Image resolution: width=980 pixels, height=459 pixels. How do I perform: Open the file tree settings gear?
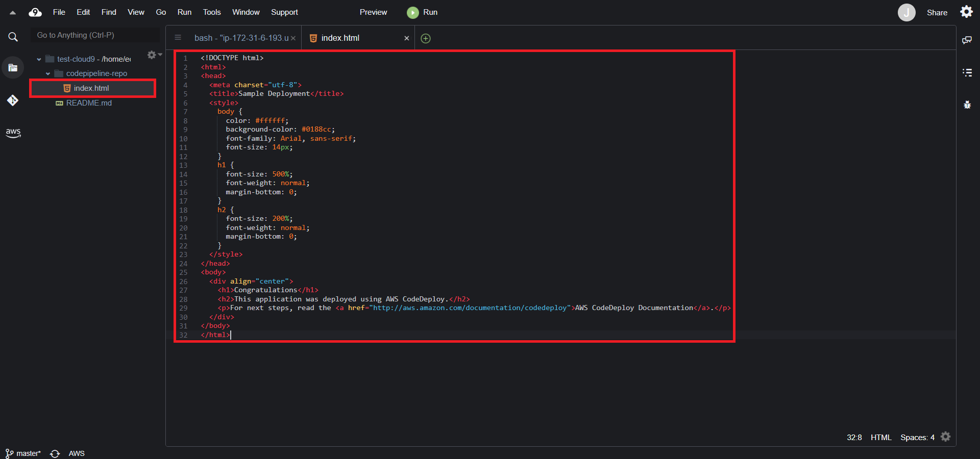point(152,55)
